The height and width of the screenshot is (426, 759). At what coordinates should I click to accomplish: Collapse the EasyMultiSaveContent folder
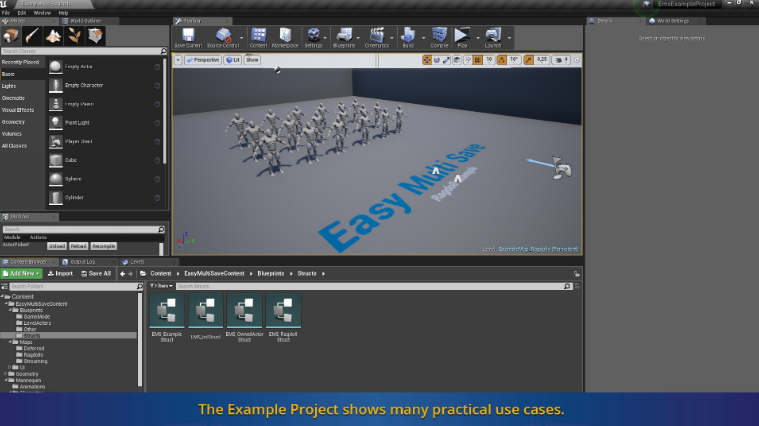pos(6,304)
